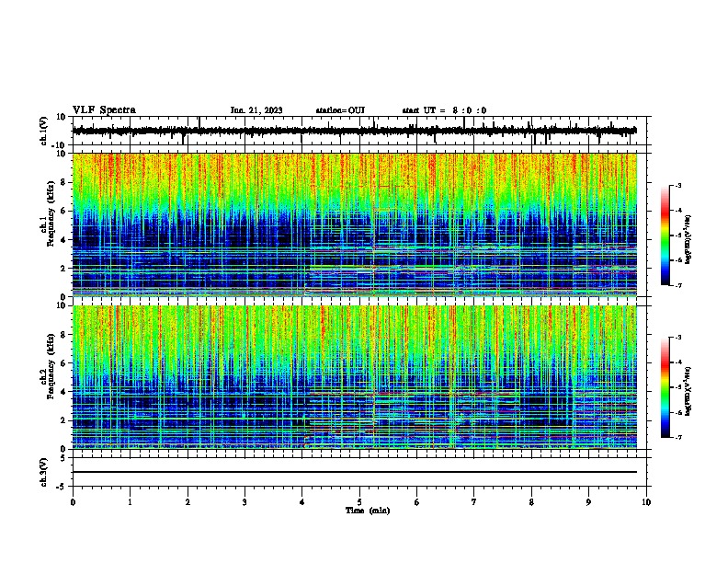
Task: Click the ch.2 log(PSD) color bar
Action: coord(665,387)
